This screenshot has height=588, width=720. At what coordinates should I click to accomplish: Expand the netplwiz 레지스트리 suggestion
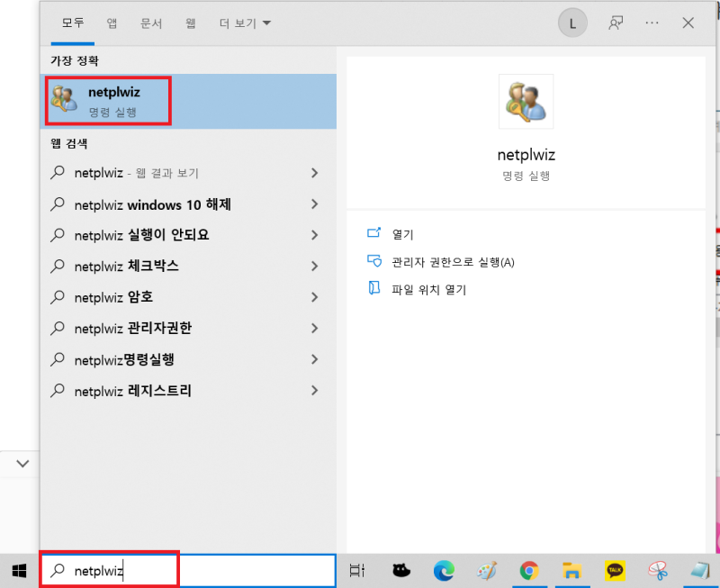[313, 391]
